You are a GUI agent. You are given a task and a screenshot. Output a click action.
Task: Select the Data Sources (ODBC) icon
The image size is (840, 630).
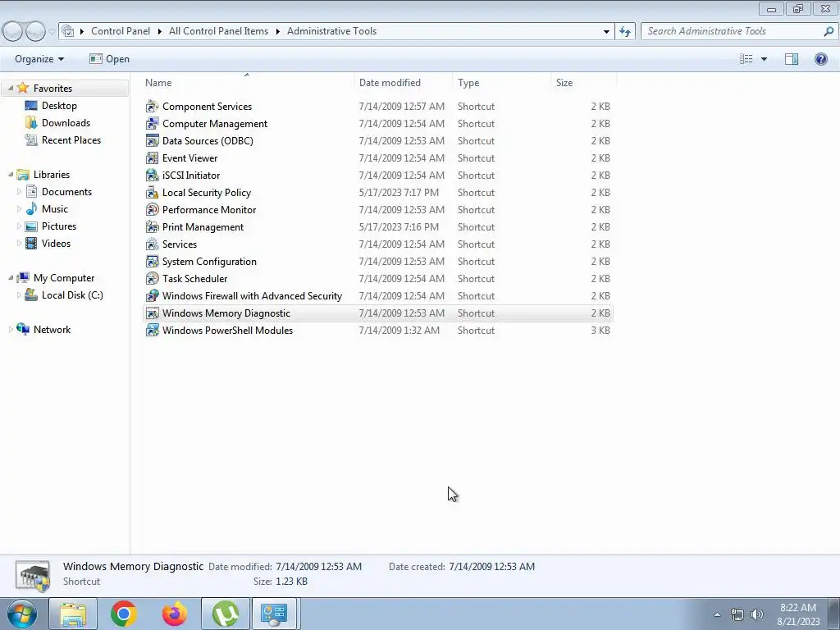pyautogui.click(x=152, y=141)
